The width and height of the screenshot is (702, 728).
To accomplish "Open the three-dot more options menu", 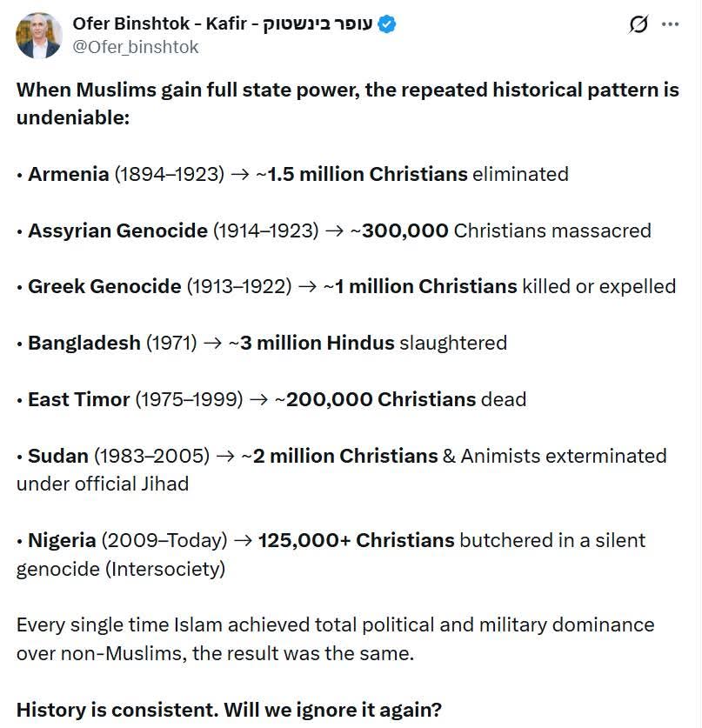I will click(670, 24).
